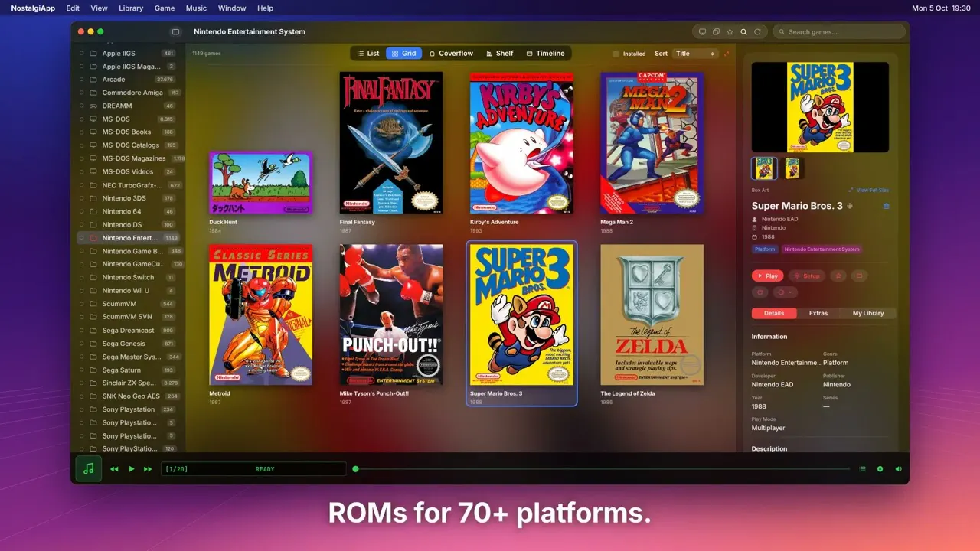Click the Platform tag
980x551 pixels.
coord(765,249)
